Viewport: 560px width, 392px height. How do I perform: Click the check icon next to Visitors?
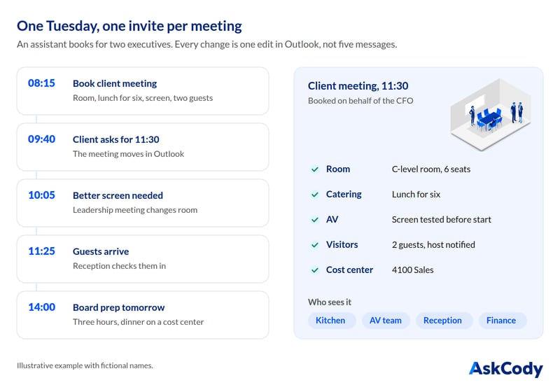[314, 245]
